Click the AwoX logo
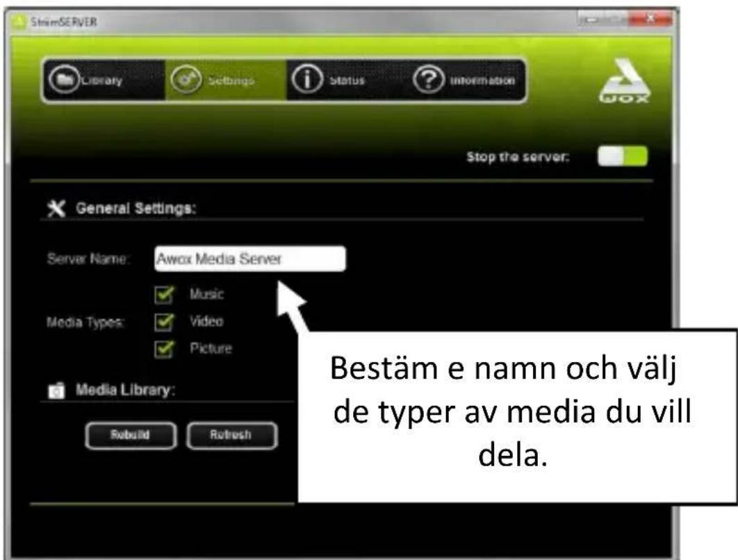 [x=624, y=81]
